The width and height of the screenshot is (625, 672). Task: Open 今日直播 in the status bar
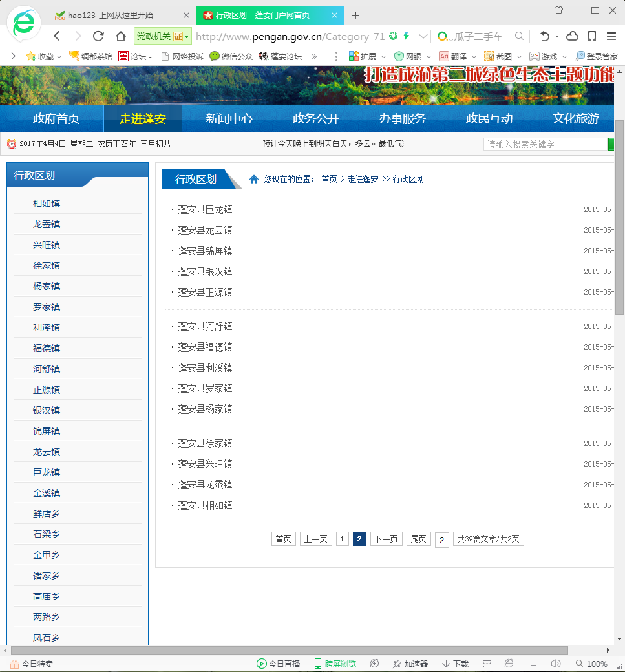click(279, 664)
